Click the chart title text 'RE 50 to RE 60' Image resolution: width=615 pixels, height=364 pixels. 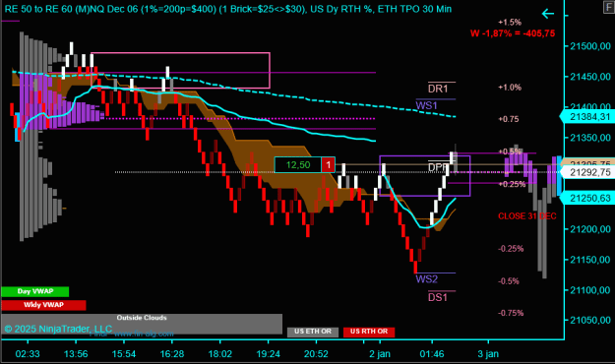click(x=38, y=9)
